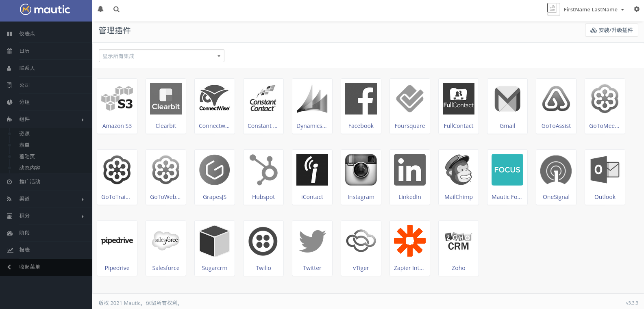Select the Zapier integration logo
Screen dimensions: 644x309
click(x=409, y=241)
